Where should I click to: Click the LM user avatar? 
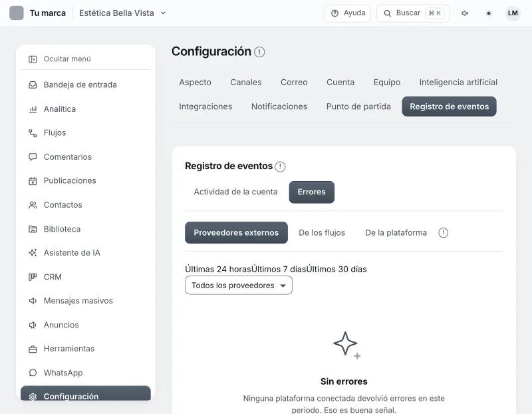[513, 13]
